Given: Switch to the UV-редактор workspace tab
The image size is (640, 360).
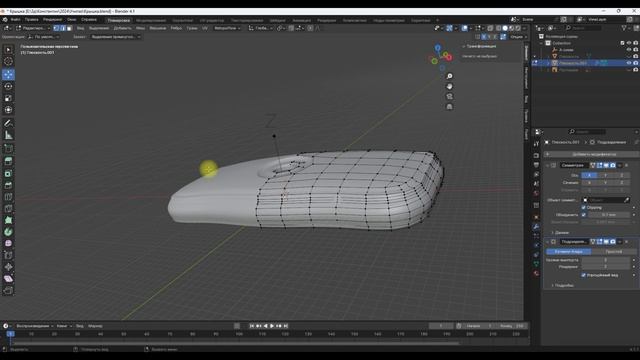Looking at the screenshot, I should coord(212,20).
